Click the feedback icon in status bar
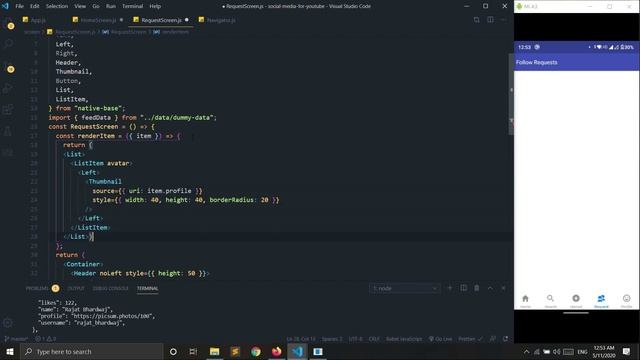The width and height of the screenshot is (640, 360). click(493, 339)
